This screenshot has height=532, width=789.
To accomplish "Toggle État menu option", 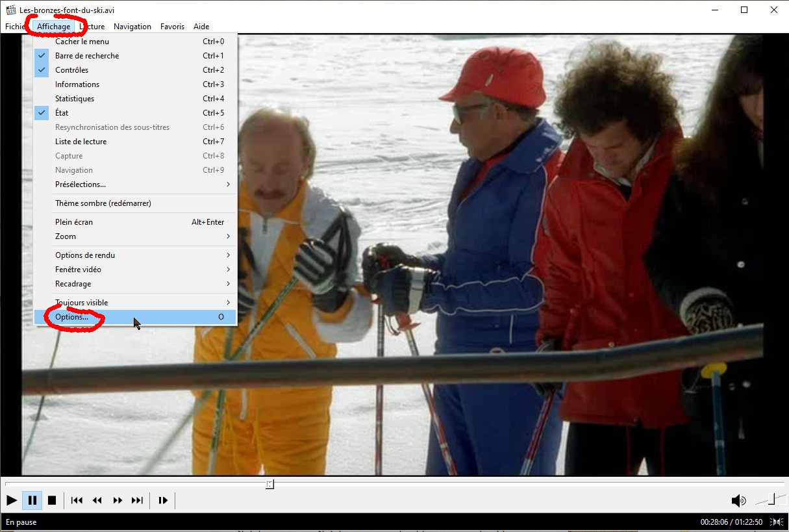I will coord(136,113).
